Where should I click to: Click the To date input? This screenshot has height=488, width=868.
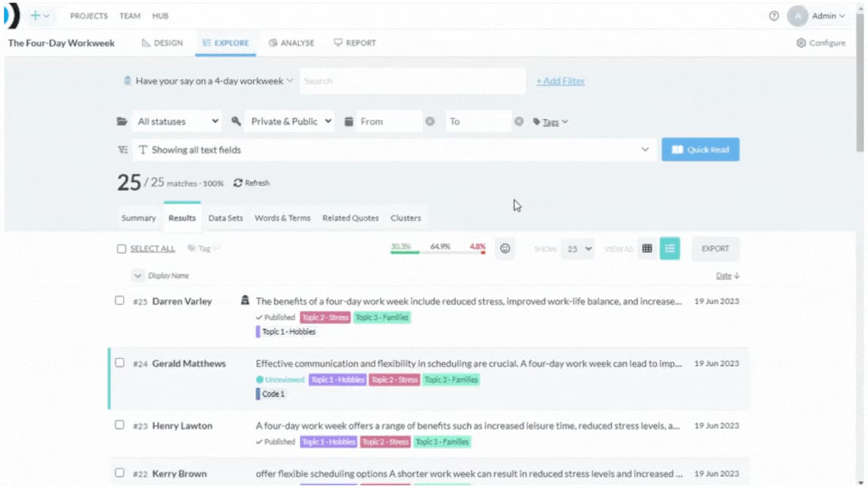click(478, 121)
